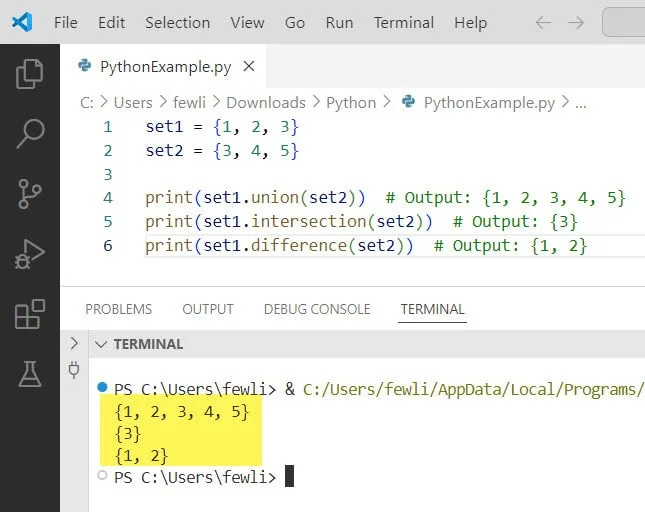
Task: Click the Users breadcrumb segment
Action: 133,102
